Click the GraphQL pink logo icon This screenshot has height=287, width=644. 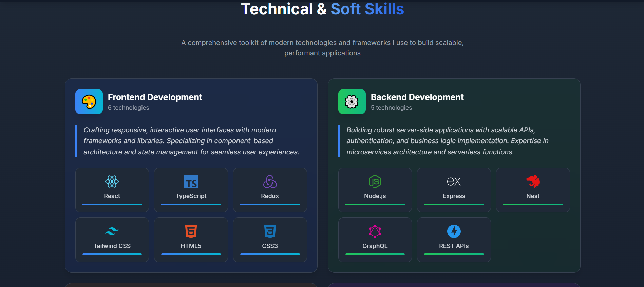[x=375, y=231]
